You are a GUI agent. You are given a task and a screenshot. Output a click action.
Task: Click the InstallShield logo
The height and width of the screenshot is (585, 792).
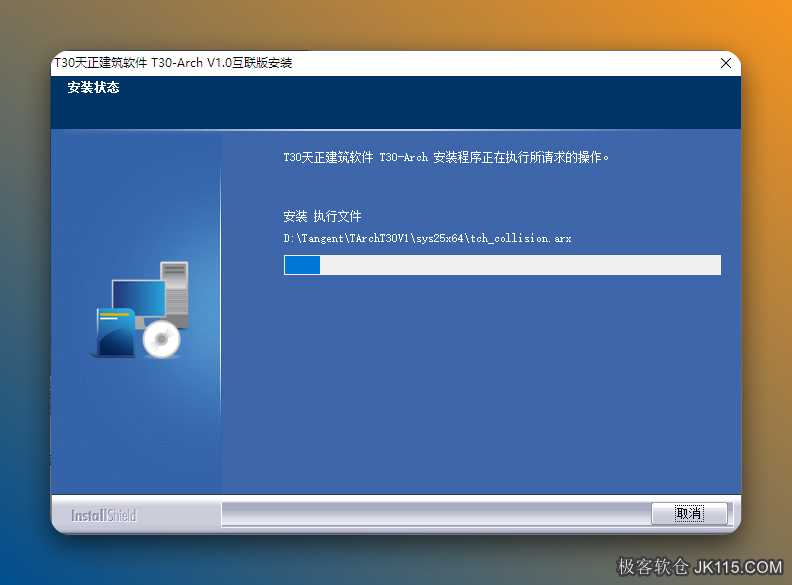click(104, 515)
